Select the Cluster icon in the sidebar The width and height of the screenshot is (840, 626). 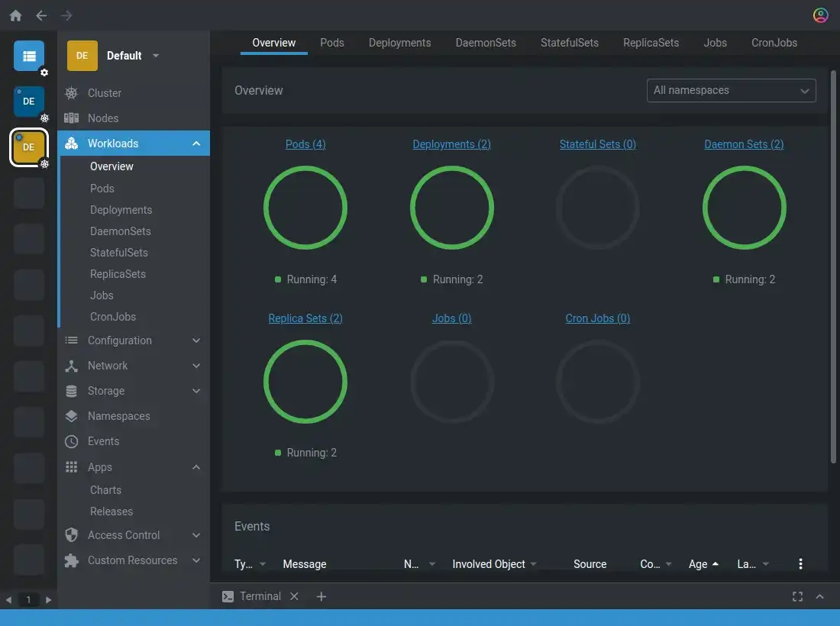73,93
